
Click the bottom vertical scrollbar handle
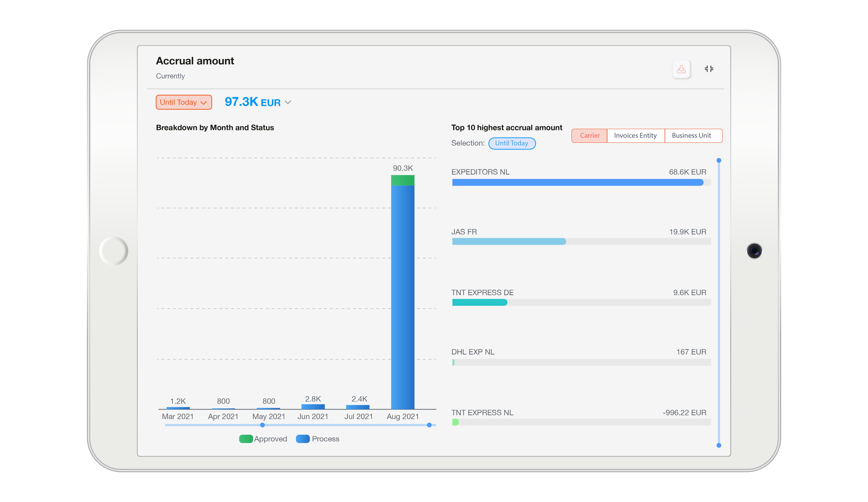point(719,445)
